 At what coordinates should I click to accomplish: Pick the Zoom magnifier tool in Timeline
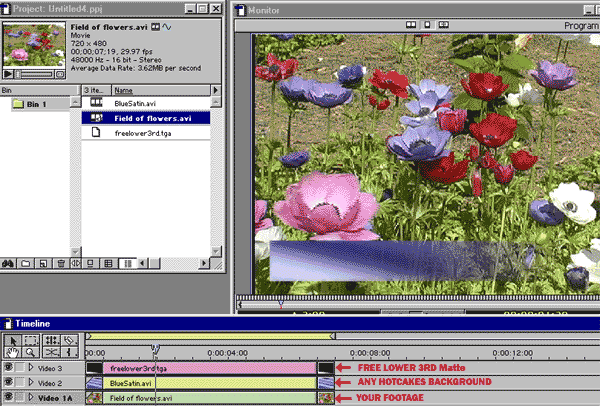(31, 352)
